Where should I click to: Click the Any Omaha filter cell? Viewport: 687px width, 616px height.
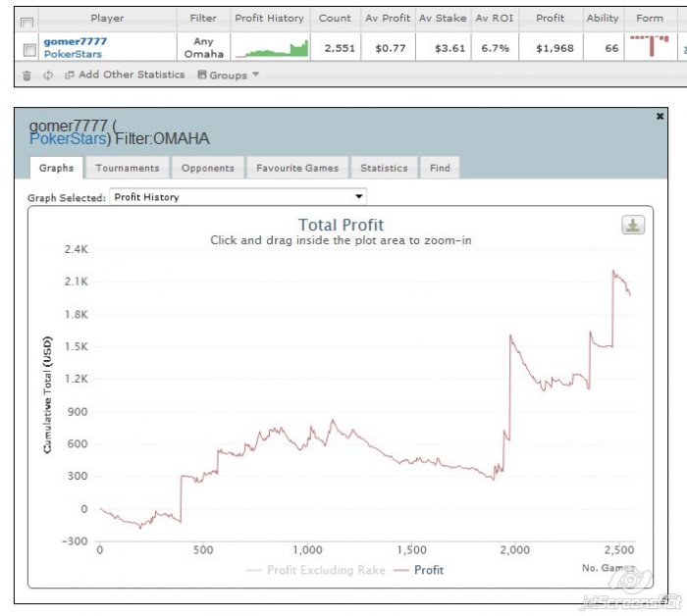click(x=204, y=48)
